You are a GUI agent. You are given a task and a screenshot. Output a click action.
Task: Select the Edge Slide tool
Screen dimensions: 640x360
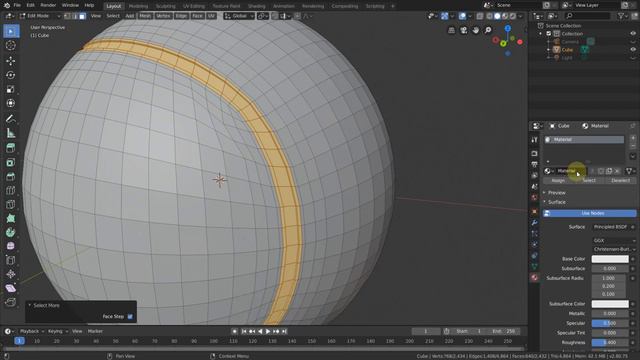coord(11,260)
